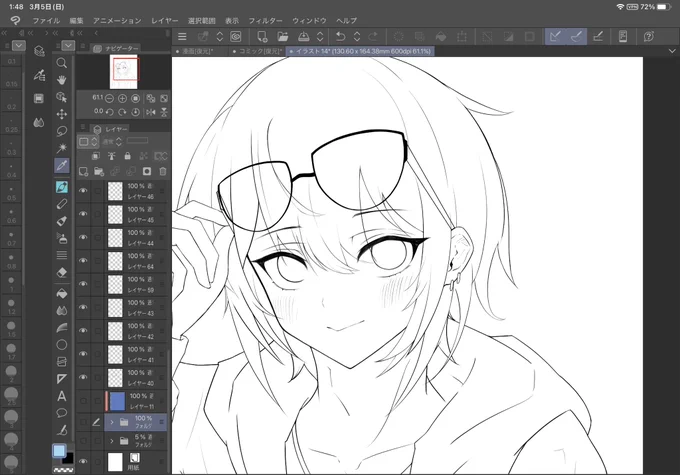Select the Lasso selection tool

pos(62,131)
